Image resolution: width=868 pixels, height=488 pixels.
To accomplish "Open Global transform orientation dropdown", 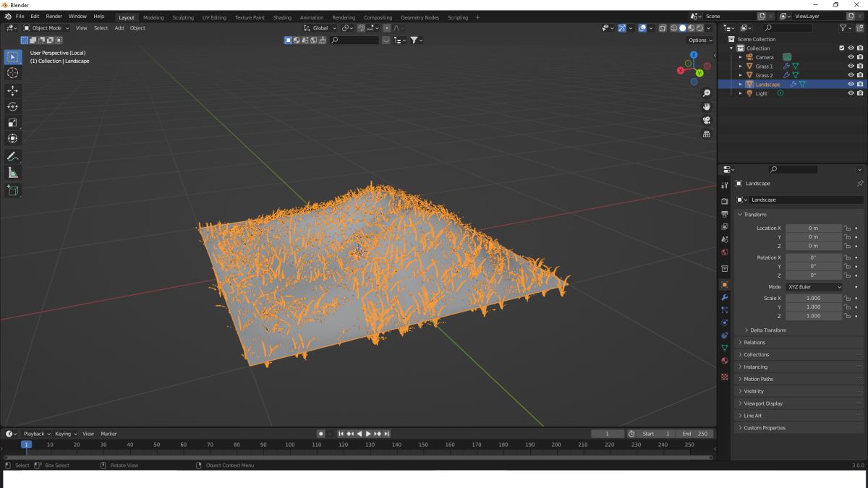I will tap(320, 28).
